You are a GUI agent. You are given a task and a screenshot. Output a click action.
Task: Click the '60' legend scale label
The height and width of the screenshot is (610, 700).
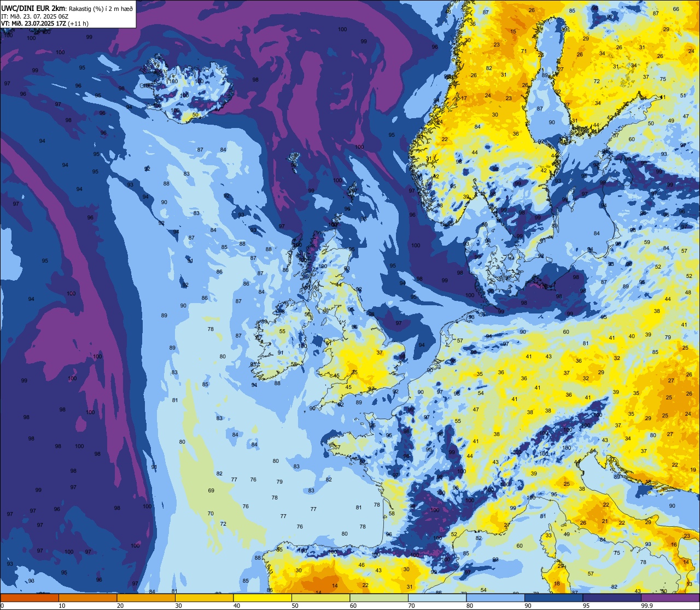point(353,606)
